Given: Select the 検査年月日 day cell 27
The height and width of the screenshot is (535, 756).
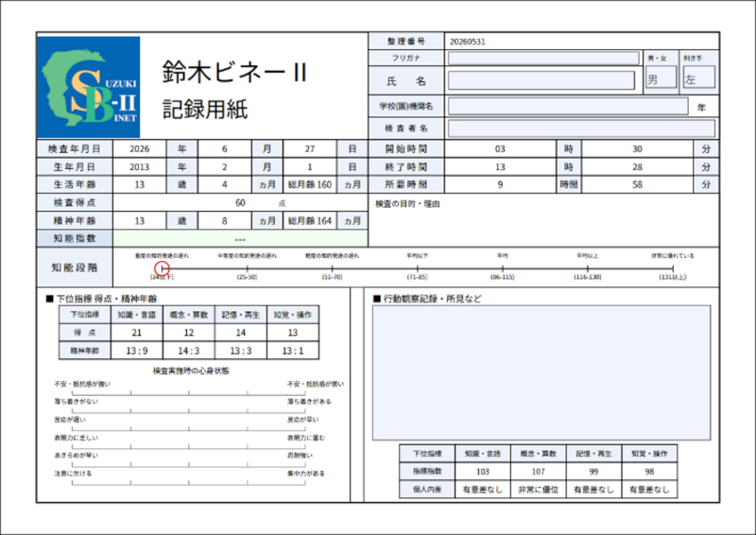Looking at the screenshot, I should (x=310, y=149).
